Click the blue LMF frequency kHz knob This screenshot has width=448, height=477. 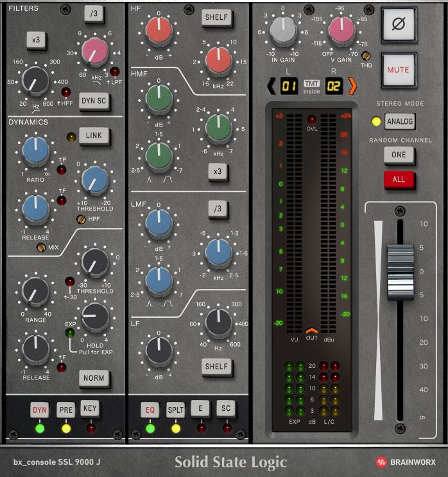pyautogui.click(x=218, y=252)
